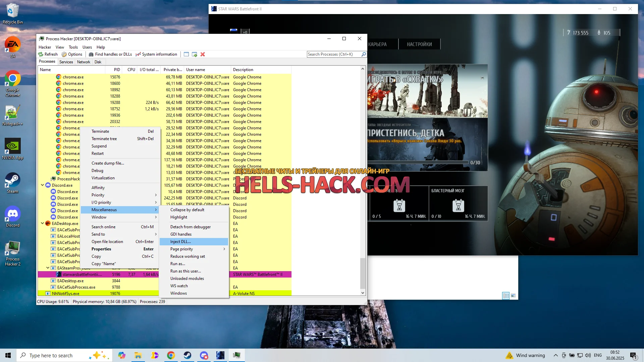Open the КАРЬЕРА tab in the game

click(x=378, y=44)
